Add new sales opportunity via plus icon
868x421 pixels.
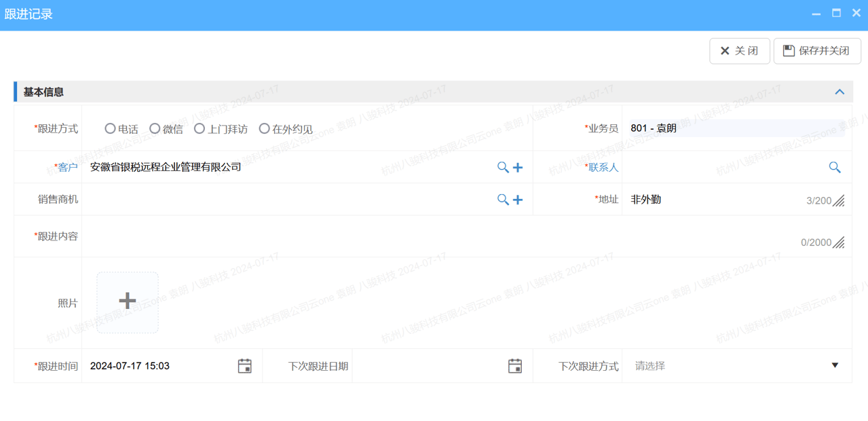click(x=518, y=200)
